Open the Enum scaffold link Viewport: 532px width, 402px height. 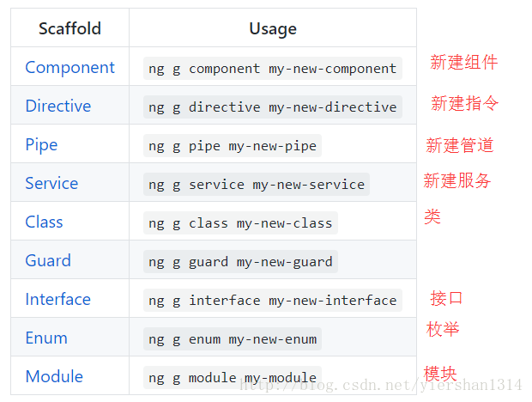coord(46,338)
